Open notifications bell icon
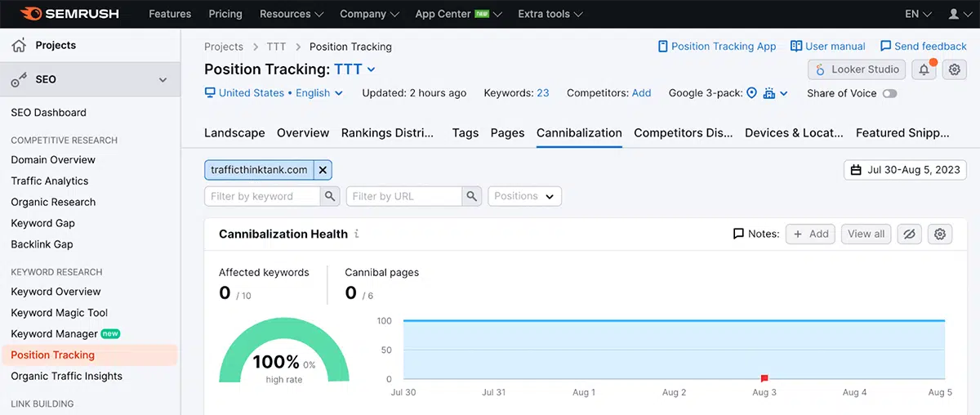 pos(924,69)
